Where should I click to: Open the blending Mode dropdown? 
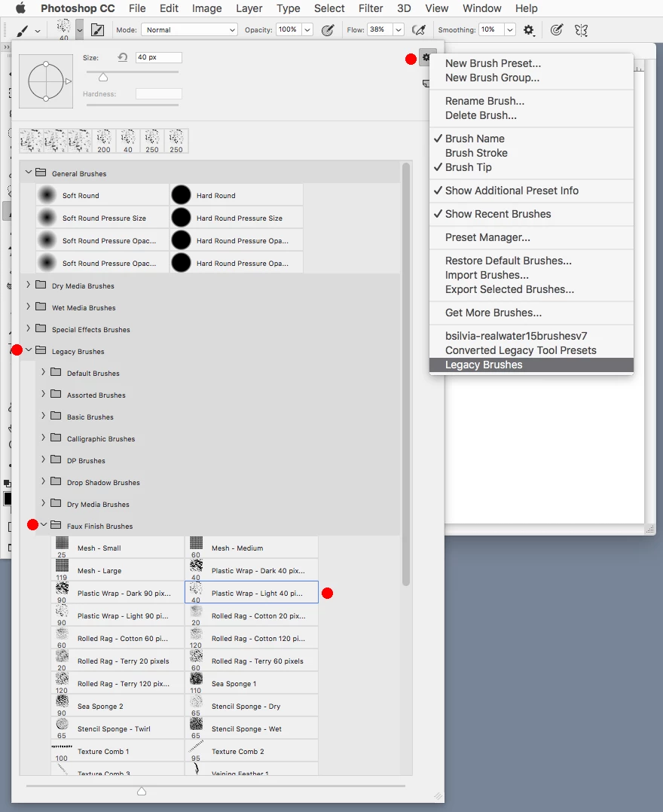pyautogui.click(x=189, y=30)
